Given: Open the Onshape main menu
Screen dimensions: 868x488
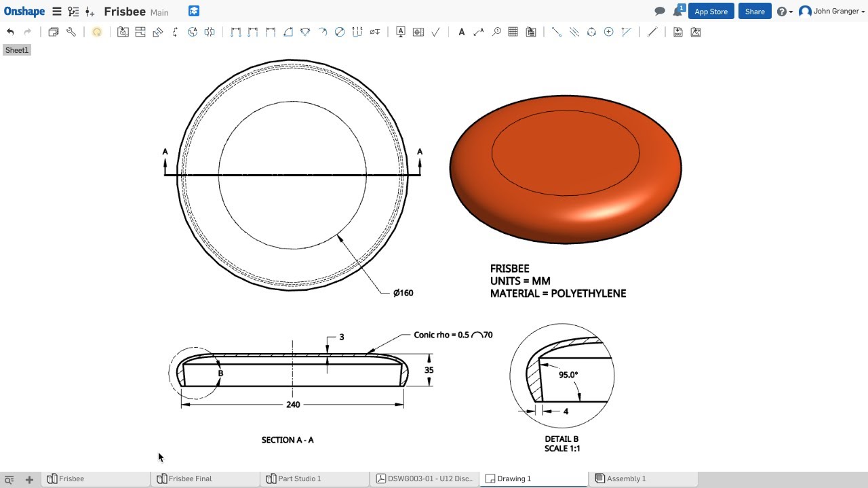Looking at the screenshot, I should coord(57,11).
